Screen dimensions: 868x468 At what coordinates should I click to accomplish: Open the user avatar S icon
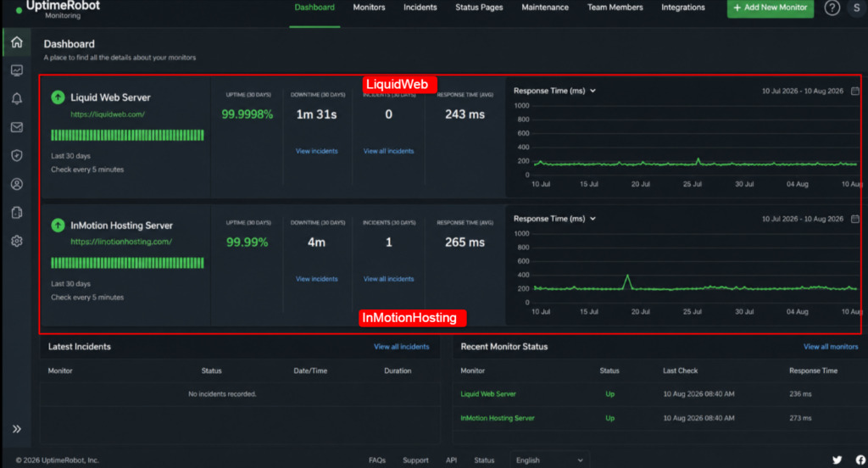coord(856,8)
